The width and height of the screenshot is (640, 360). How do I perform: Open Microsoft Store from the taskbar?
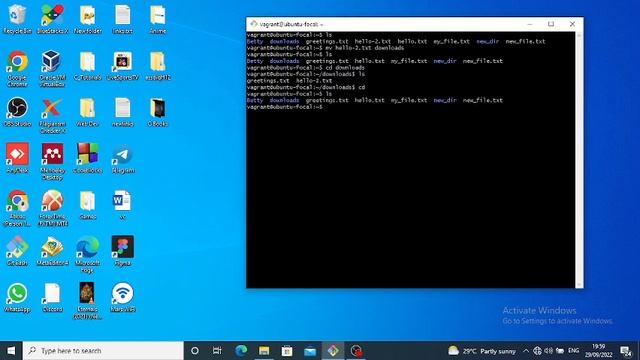pos(287,351)
